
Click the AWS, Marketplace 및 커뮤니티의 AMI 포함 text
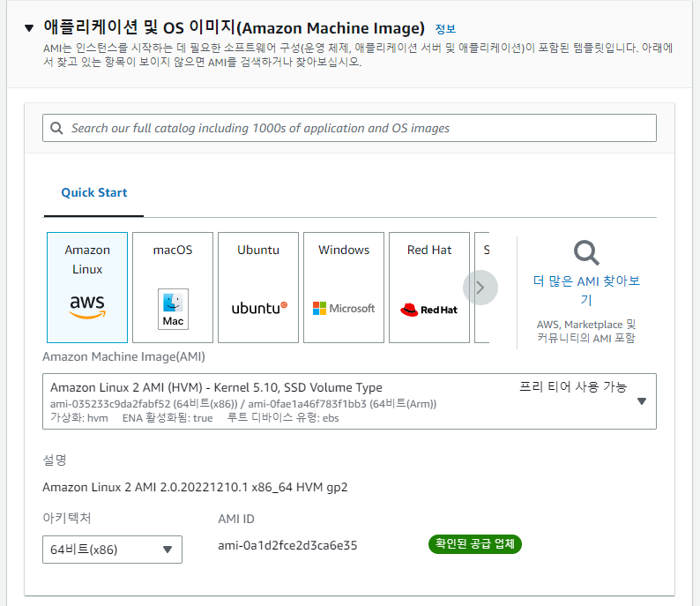pyautogui.click(x=586, y=331)
